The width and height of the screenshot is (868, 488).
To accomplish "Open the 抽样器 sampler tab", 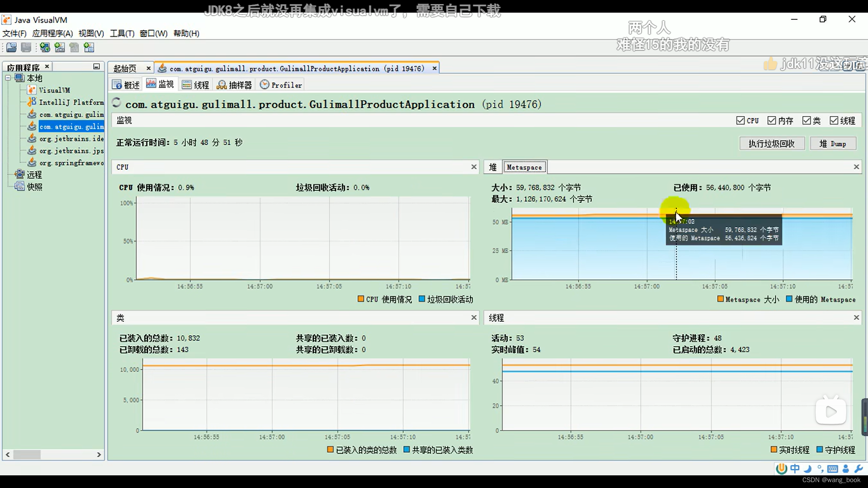I will pos(234,85).
